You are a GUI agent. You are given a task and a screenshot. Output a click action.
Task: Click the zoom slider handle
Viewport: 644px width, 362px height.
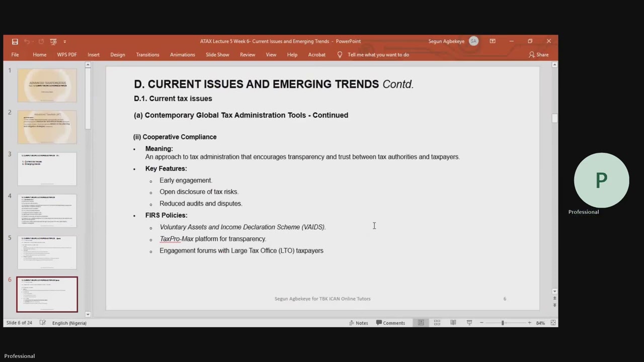tap(503, 323)
